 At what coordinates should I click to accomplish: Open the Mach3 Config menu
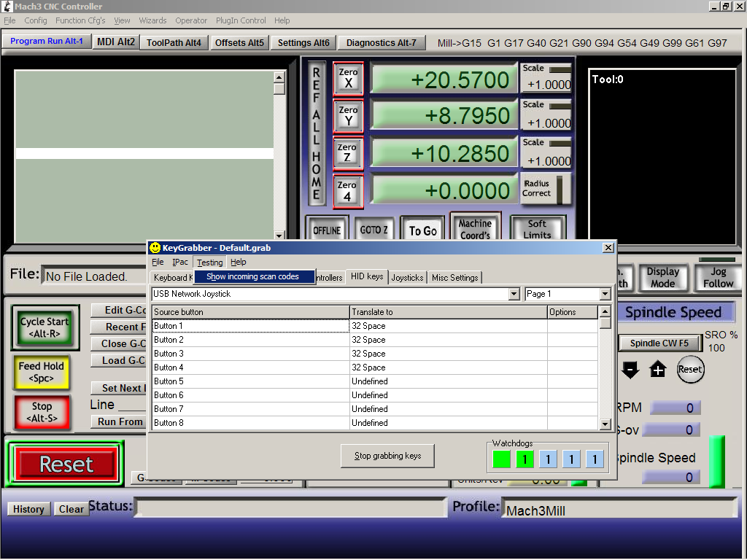click(36, 20)
